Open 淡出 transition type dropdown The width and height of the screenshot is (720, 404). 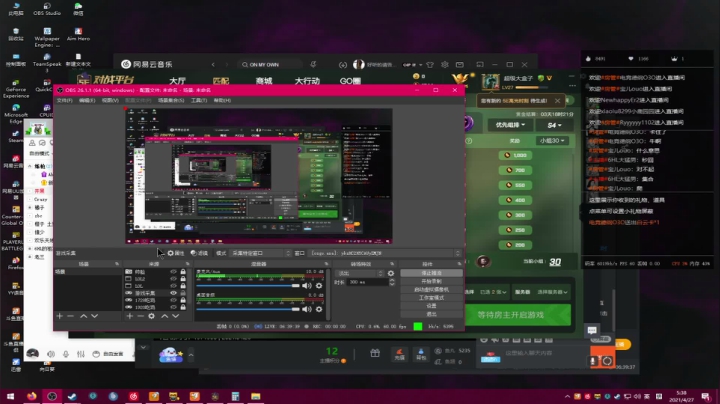tap(360, 273)
